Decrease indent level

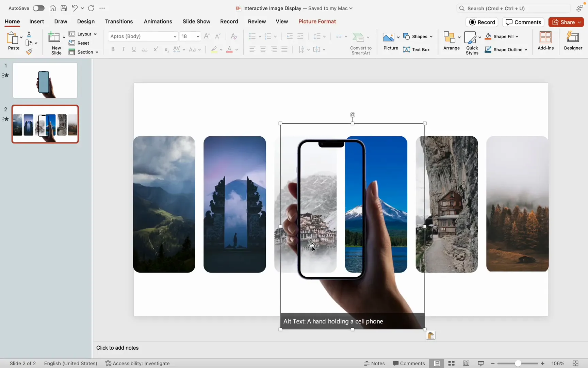coord(290,36)
